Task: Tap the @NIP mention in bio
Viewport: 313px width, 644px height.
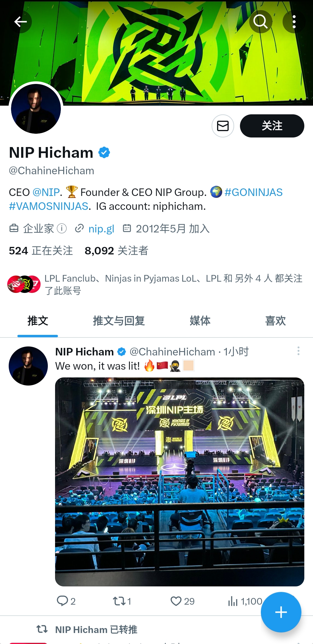Action: [46, 192]
